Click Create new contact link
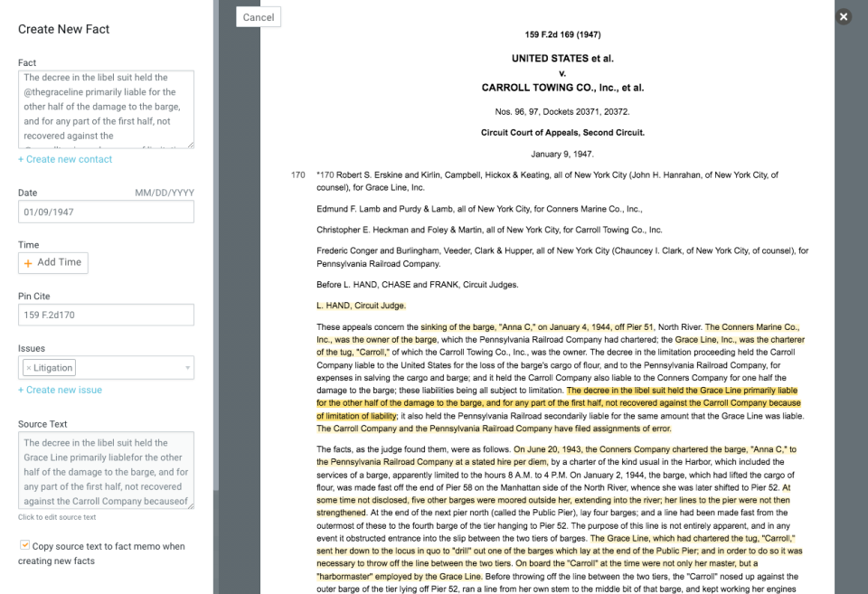The image size is (868, 594). [x=65, y=159]
